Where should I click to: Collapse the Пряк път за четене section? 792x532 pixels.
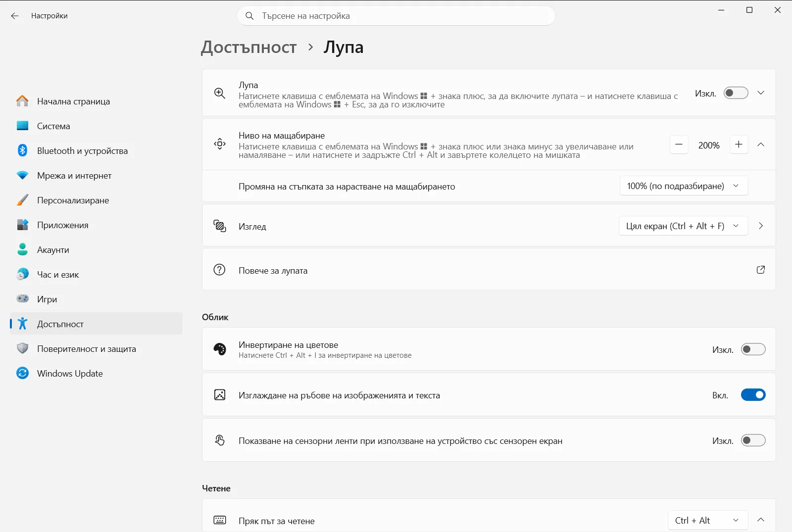(x=761, y=520)
